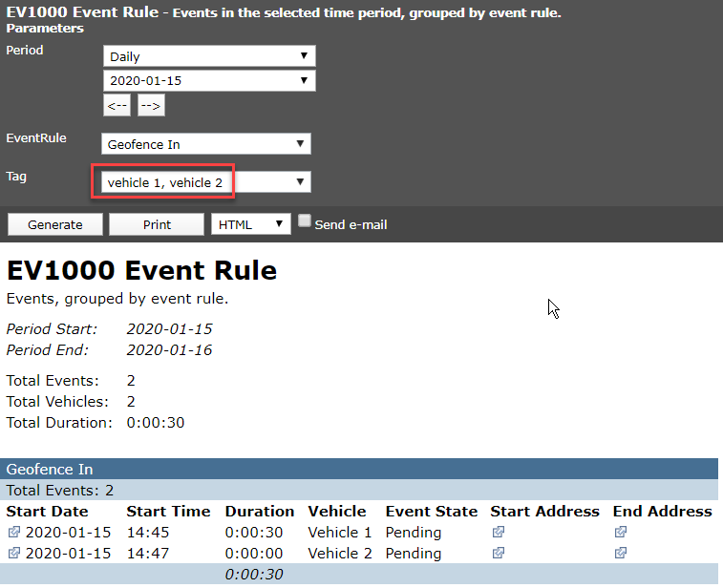Go to previous period with <-- button
723x588 pixels.
117,106
